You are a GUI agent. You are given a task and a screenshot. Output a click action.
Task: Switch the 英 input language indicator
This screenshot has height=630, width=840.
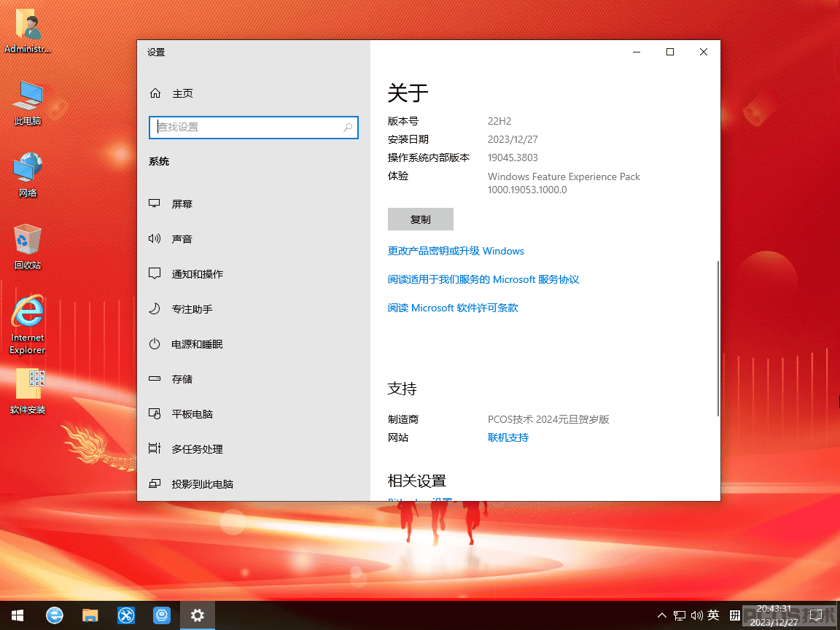coord(714,615)
